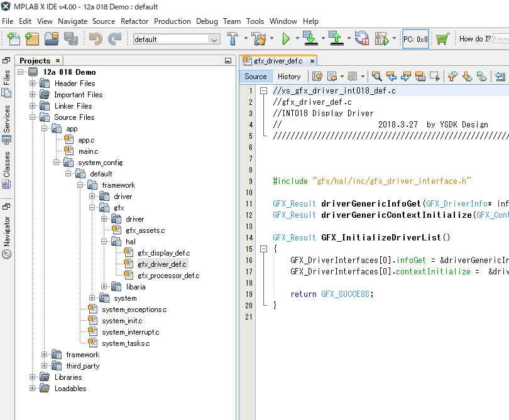The image size is (509, 420).
Task: Open the Tools menu
Action: [255, 21]
